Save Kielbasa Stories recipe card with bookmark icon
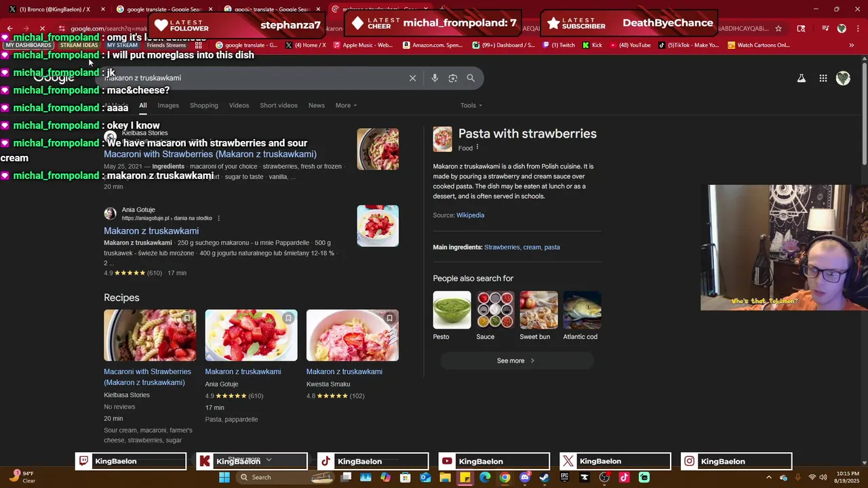 [186, 318]
